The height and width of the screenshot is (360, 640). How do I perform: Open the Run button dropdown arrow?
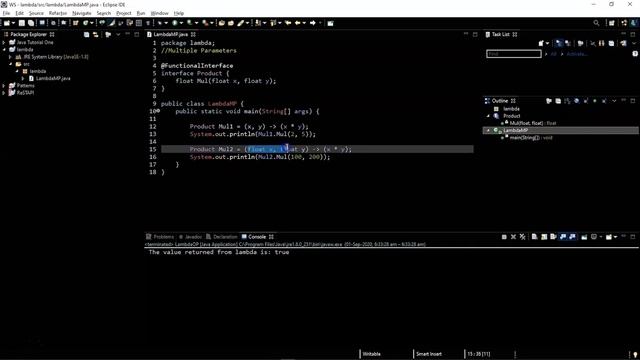coord(181,23)
